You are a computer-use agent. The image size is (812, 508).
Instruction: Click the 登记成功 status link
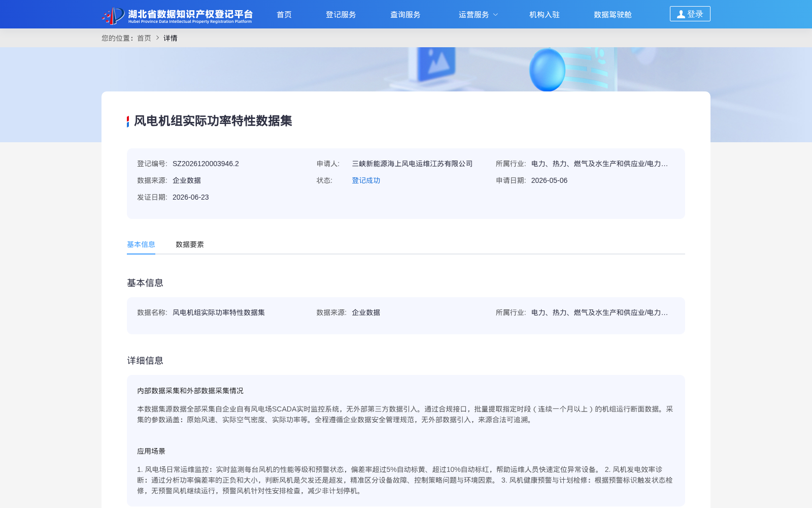pos(366,180)
